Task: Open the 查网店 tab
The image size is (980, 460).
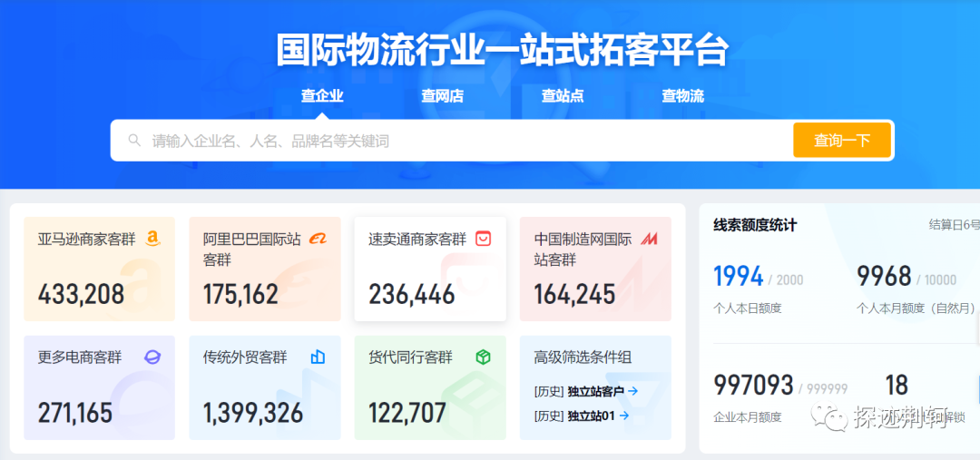Action: [x=442, y=95]
